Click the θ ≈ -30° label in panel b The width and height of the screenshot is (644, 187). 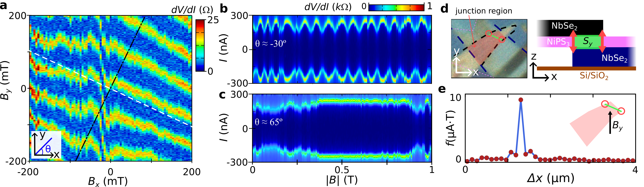pos(270,44)
